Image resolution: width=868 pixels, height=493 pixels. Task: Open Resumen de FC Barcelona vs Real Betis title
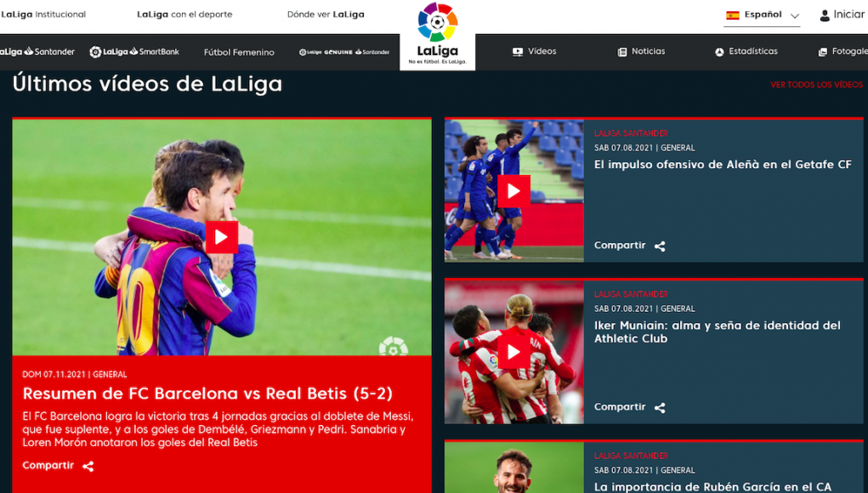click(207, 394)
